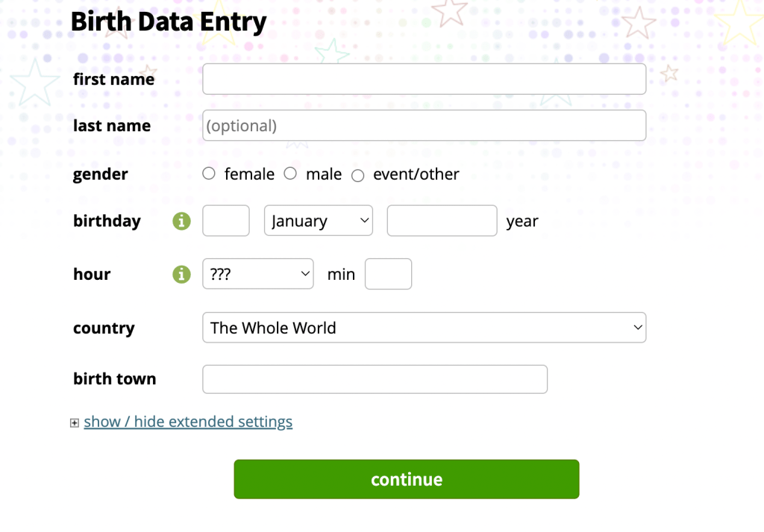Click the minutes input box
This screenshot has width=764, height=532.
coord(388,275)
